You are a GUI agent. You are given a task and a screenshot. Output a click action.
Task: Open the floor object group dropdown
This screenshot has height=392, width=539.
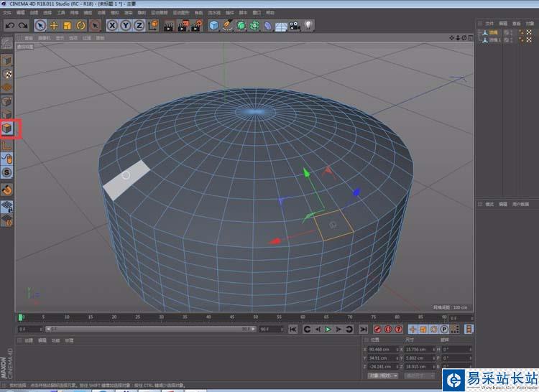[x=281, y=26]
